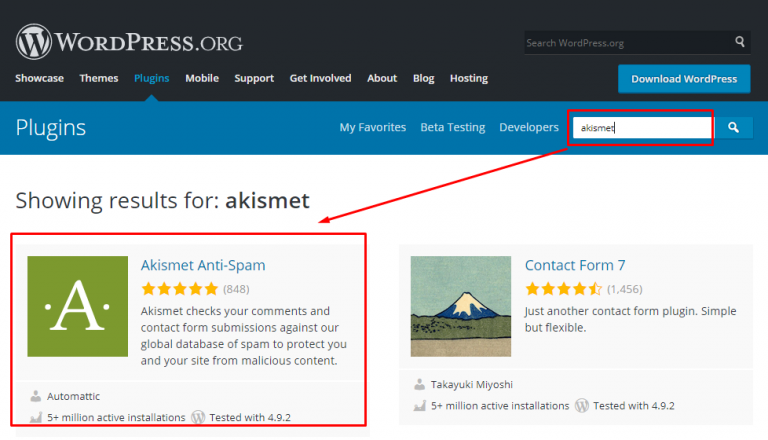Click the Akismet Anti-Spam title link
The height and width of the screenshot is (440, 768).
pyautogui.click(x=203, y=265)
